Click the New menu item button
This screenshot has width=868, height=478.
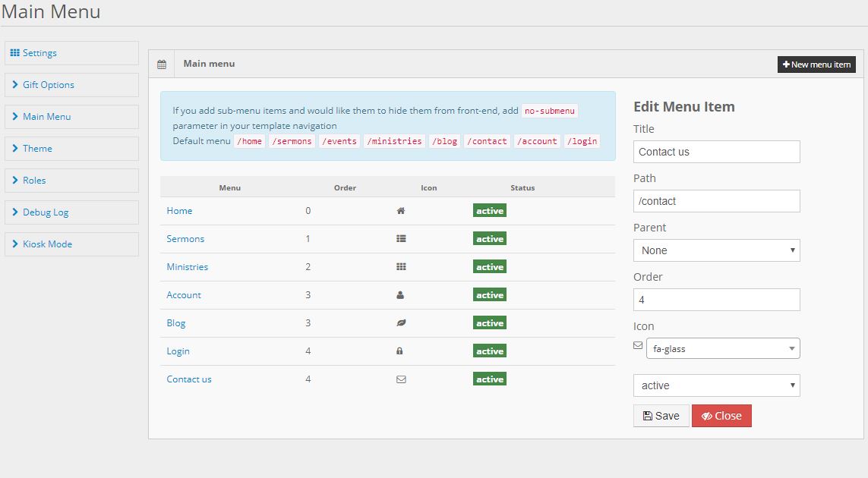[816, 64]
